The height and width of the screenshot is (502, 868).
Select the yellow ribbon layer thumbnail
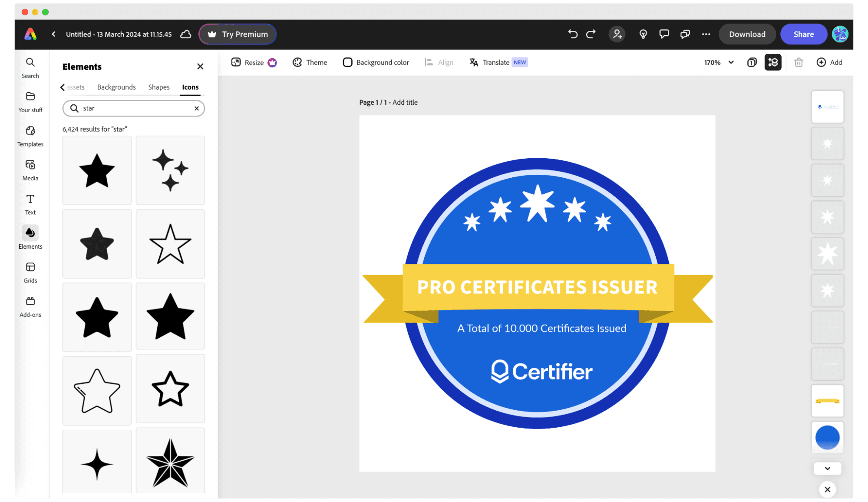tap(827, 401)
